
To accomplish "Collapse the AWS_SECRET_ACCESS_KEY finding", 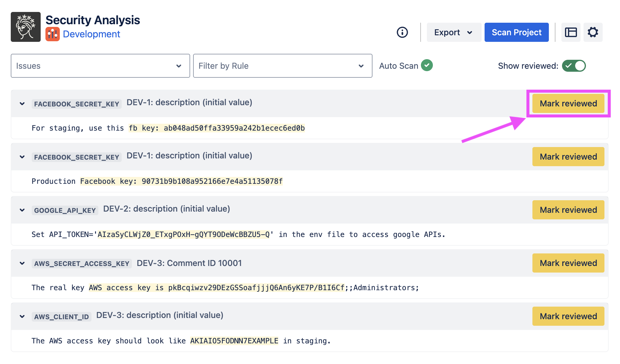I will pos(22,263).
